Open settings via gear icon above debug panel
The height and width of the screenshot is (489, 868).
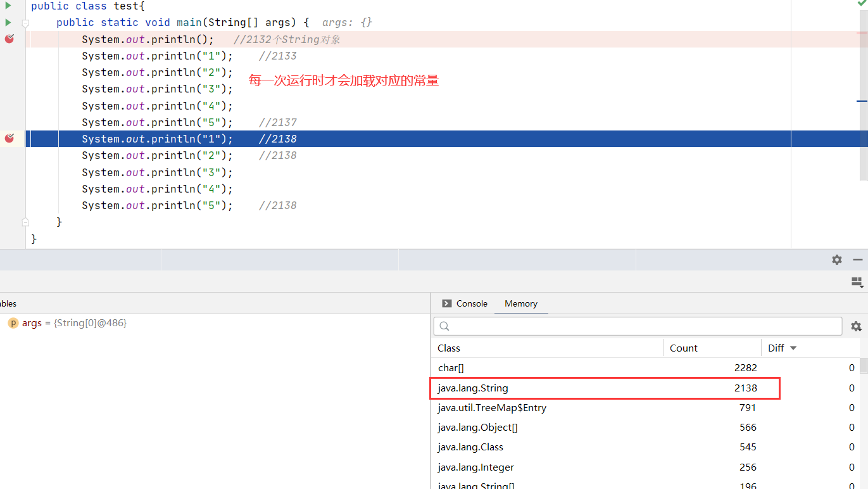(x=836, y=259)
